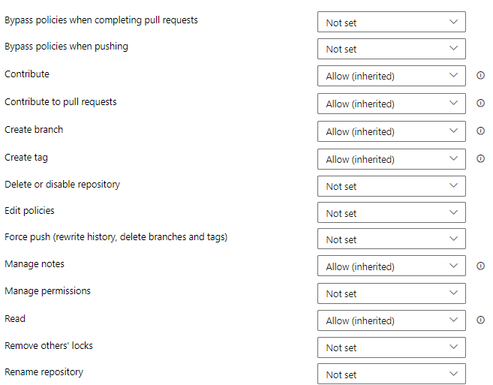Open the Manage permissions dropdown

391,293
